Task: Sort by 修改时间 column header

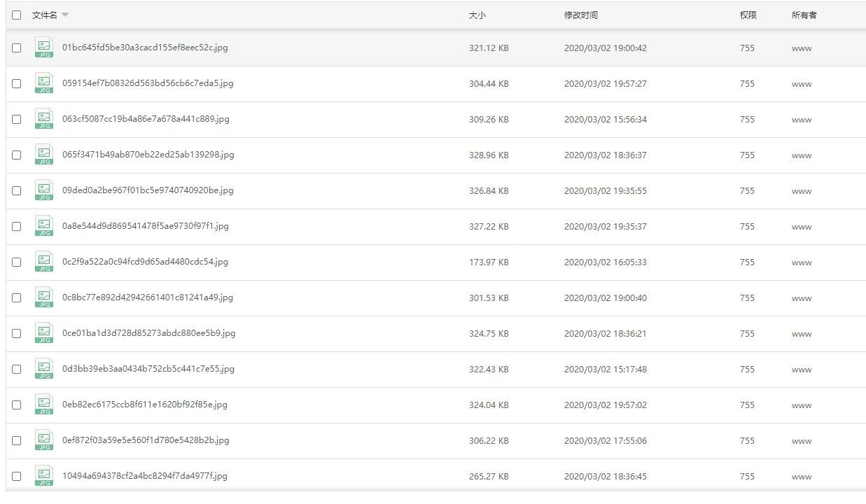Action: (580, 15)
